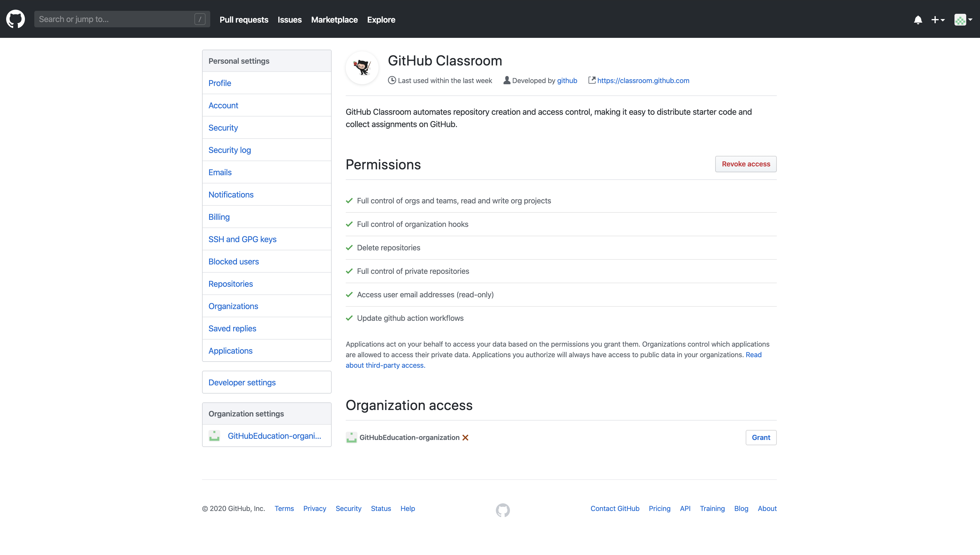Open Blocked users settings
Screen dimensions: 980x555
267,262
